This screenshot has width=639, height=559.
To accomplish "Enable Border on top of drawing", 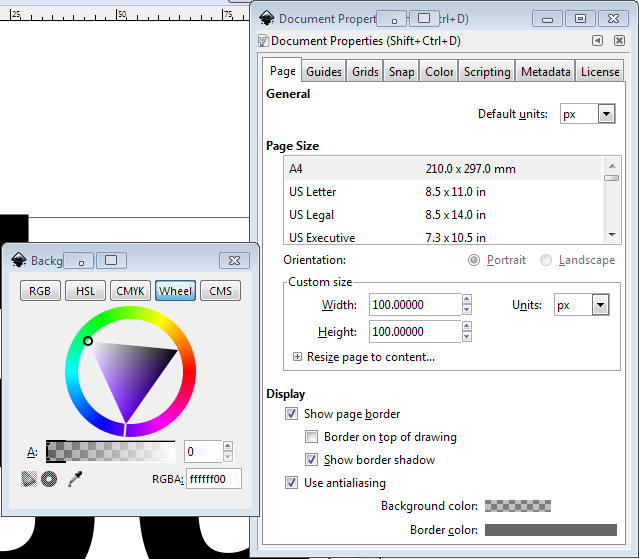I will pos(311,437).
